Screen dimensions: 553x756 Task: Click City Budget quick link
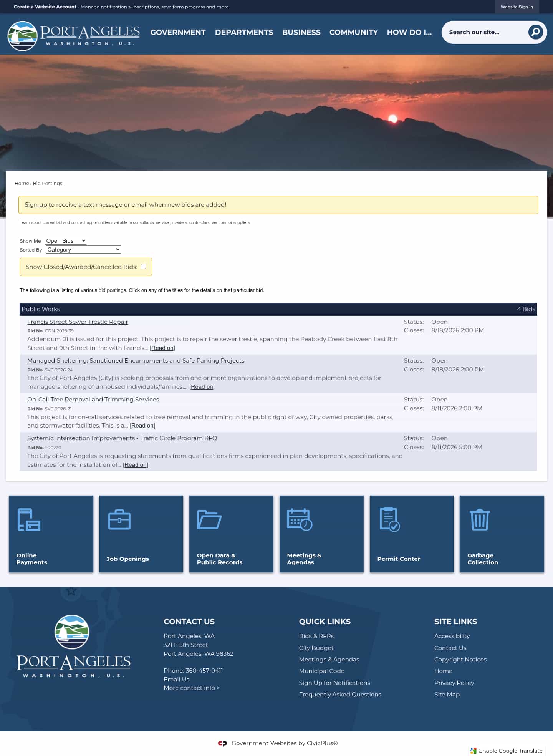(316, 648)
